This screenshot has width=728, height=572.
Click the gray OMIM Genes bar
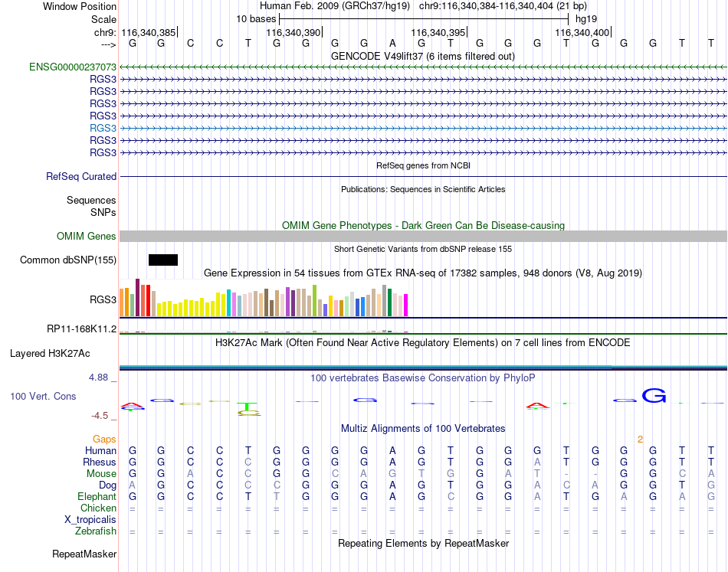[423, 236]
